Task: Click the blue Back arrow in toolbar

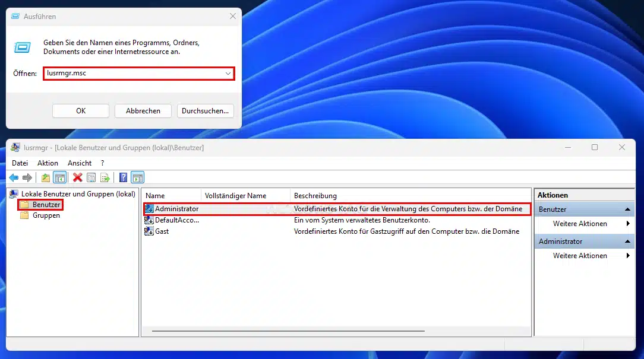Action: 14,177
